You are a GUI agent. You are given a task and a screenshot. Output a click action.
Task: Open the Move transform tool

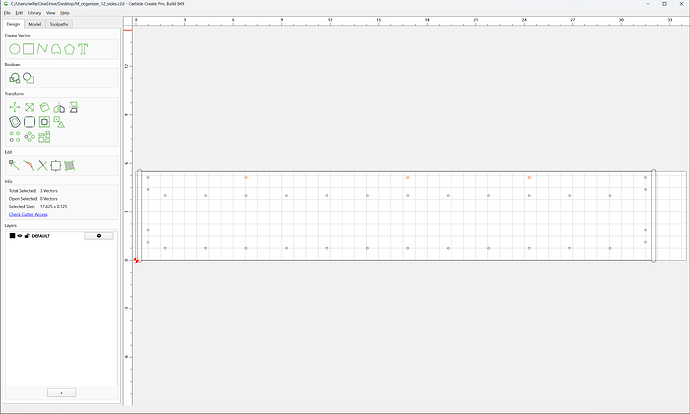point(15,107)
